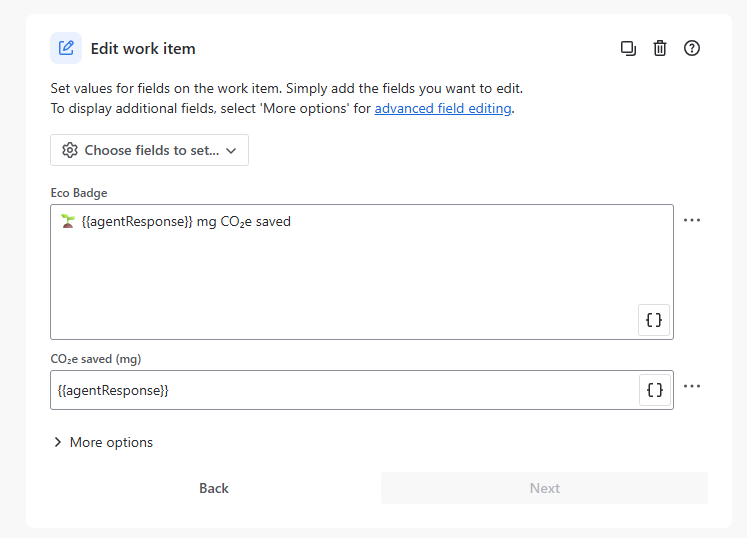Screen dimensions: 747x538
Task: Open help via the question mark icon
Action: pyautogui.click(x=692, y=48)
